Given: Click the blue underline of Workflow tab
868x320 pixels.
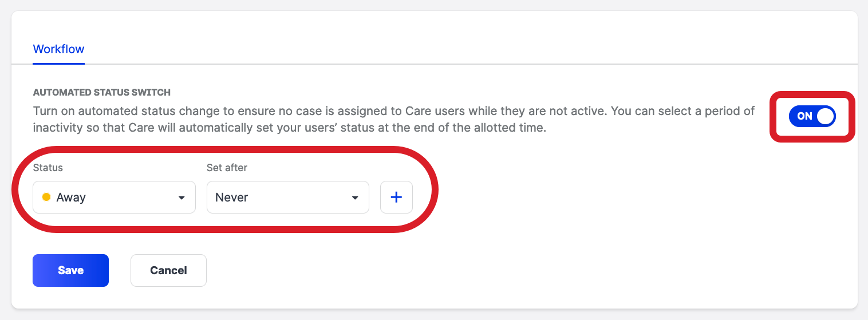Looking at the screenshot, I should click(x=58, y=63).
